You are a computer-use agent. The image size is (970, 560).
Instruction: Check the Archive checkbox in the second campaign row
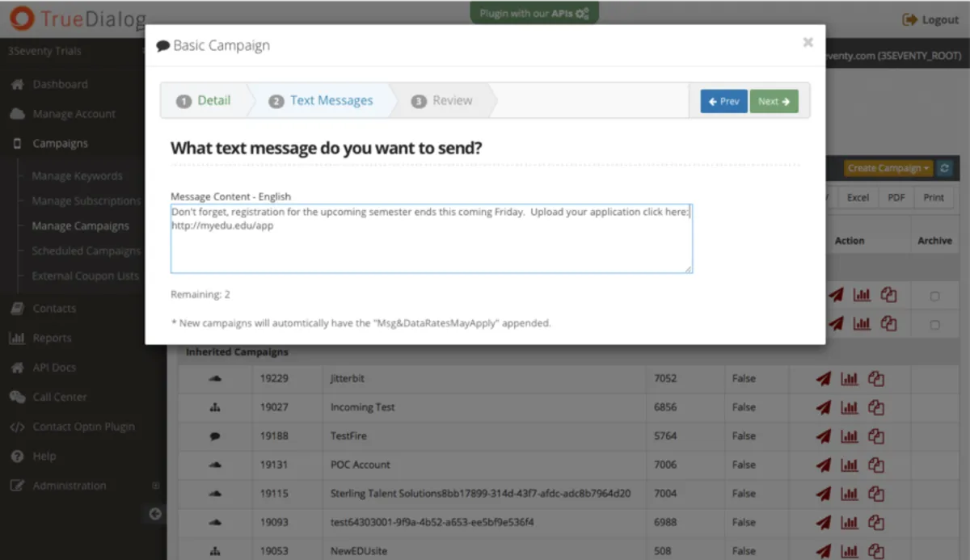[934, 323]
